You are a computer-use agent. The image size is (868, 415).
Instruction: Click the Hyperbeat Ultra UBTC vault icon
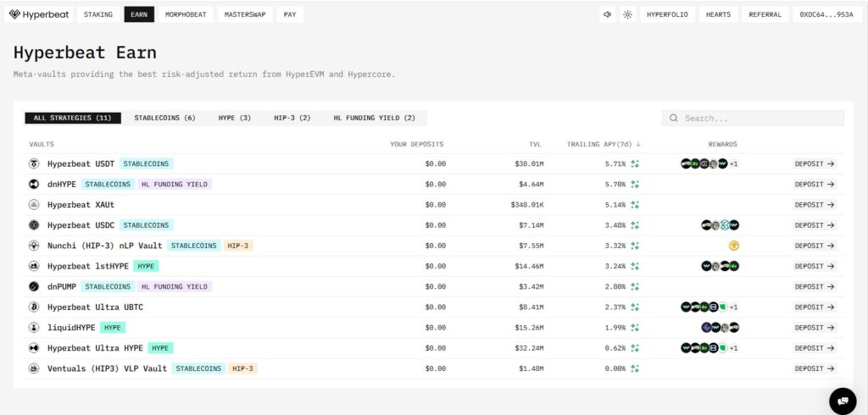pos(35,307)
